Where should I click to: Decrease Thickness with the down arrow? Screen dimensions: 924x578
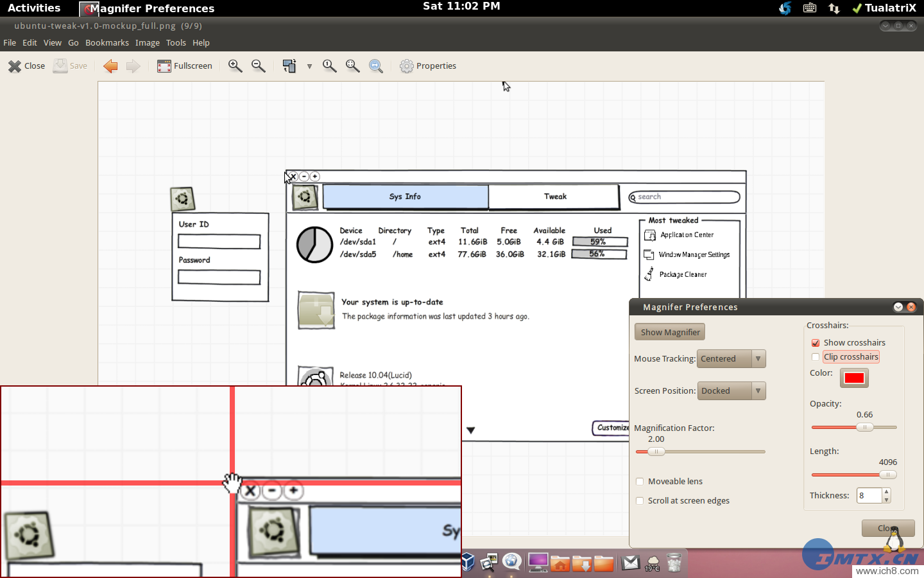click(886, 500)
